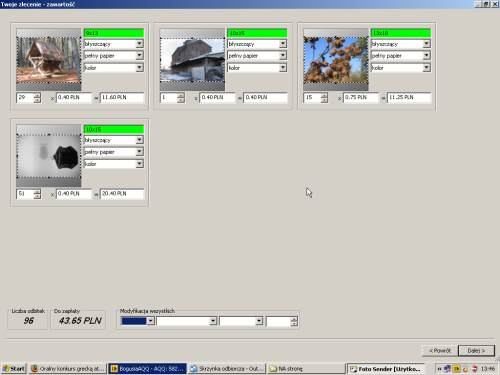500x375 pixels.
Task: Open first dropdown in Modyfikacja wszystkich
Action: [x=151, y=321]
